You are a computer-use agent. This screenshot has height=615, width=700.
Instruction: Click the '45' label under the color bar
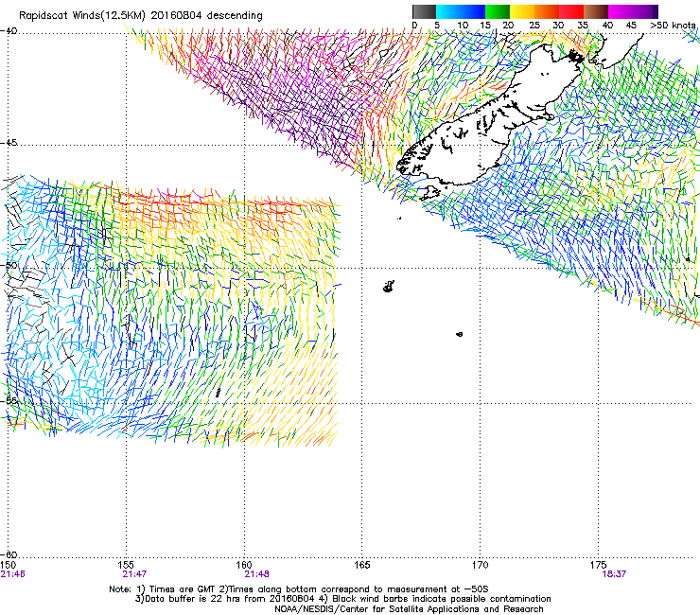(631, 25)
